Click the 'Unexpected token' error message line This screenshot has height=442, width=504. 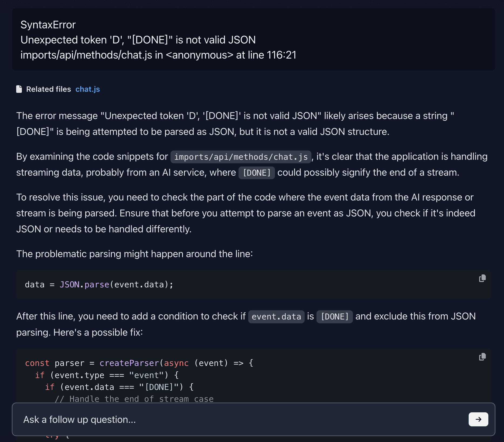point(138,40)
